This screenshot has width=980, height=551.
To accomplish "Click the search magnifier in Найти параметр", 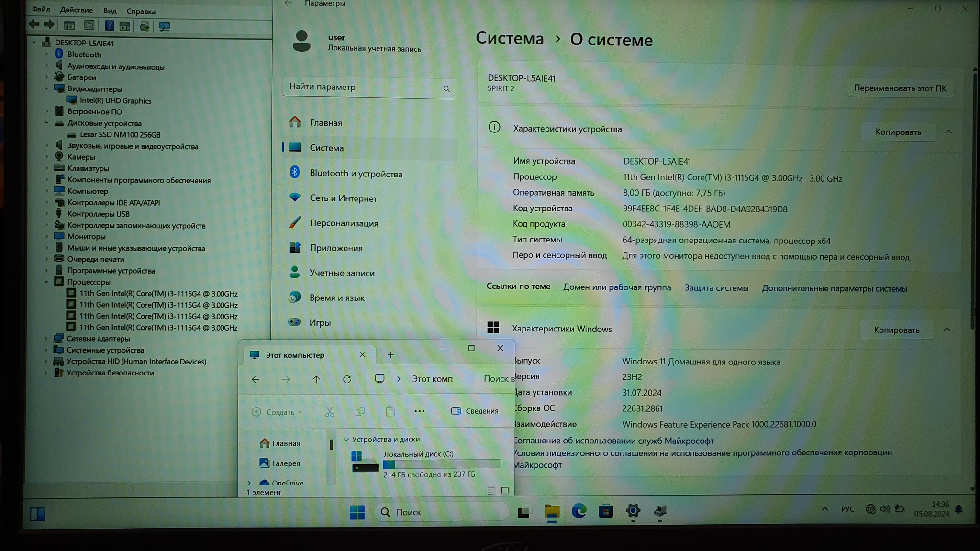I will click(x=446, y=88).
